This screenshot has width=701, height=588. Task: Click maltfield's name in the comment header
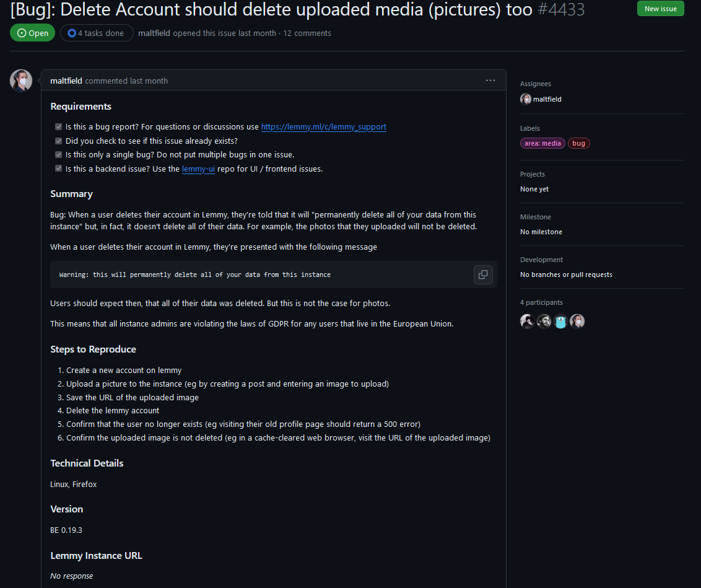pyautogui.click(x=66, y=81)
